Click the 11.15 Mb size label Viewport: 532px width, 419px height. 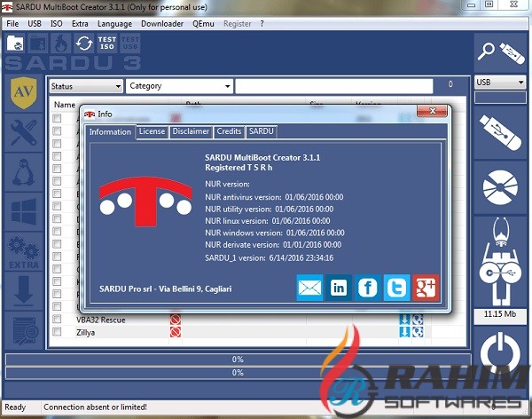pos(500,314)
